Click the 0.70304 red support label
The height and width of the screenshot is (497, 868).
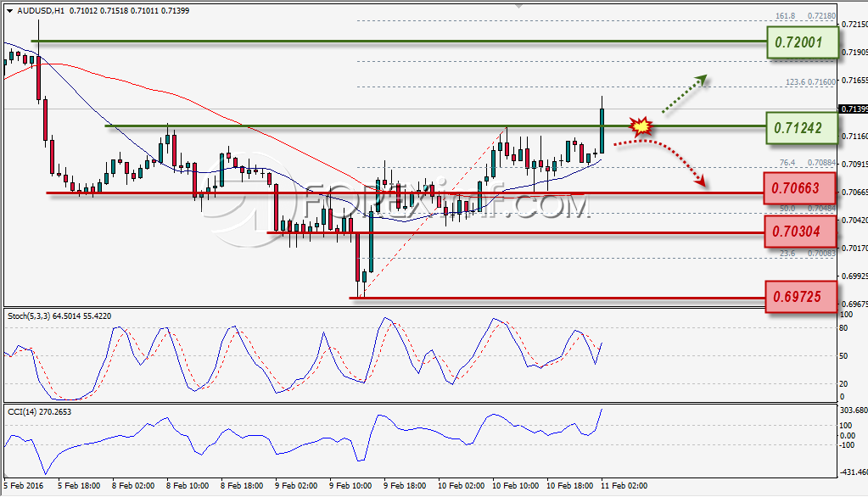click(x=799, y=231)
